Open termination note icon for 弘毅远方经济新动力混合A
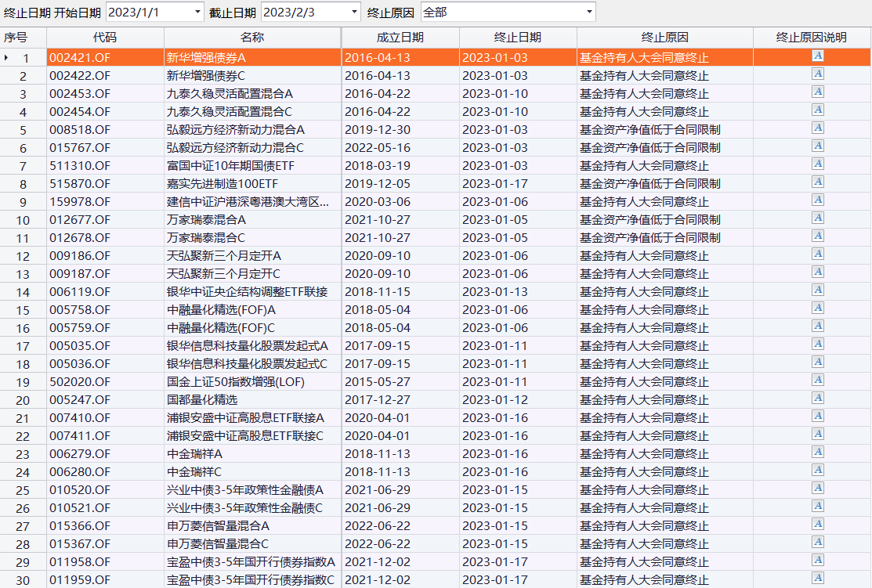This screenshot has height=588, width=872. pos(817,128)
